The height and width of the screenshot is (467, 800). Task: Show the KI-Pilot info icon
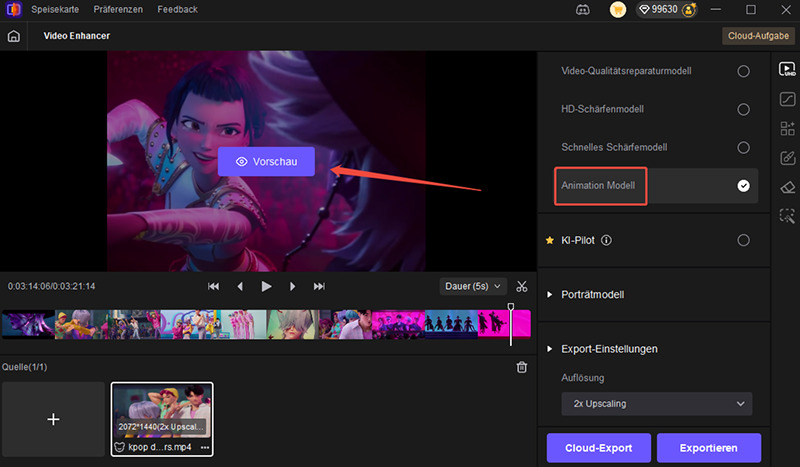[606, 240]
